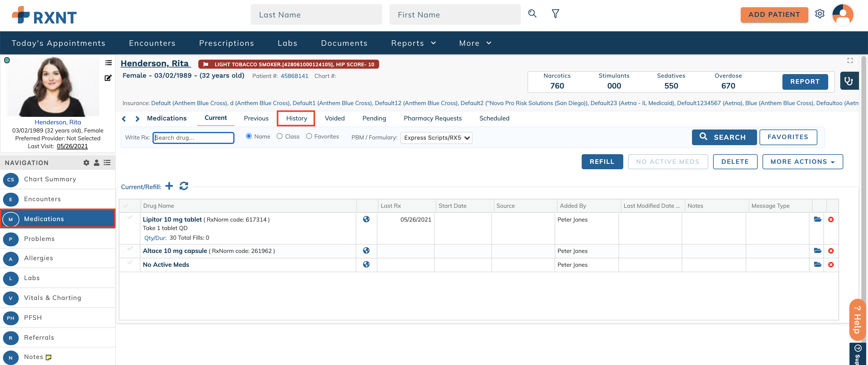Refresh the Current/Refill medication list
Viewport: 868px width, 365px height.
[184, 186]
